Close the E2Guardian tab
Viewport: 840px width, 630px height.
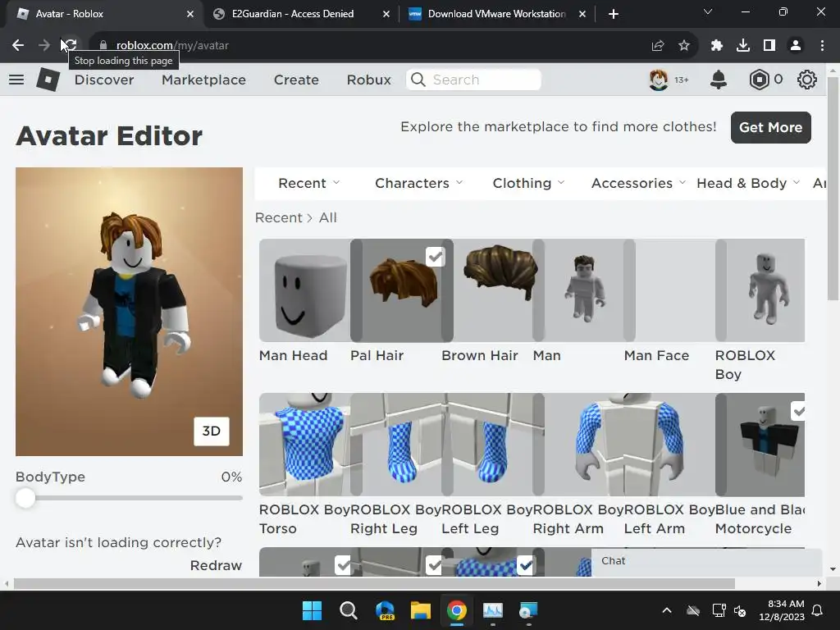[x=386, y=14]
